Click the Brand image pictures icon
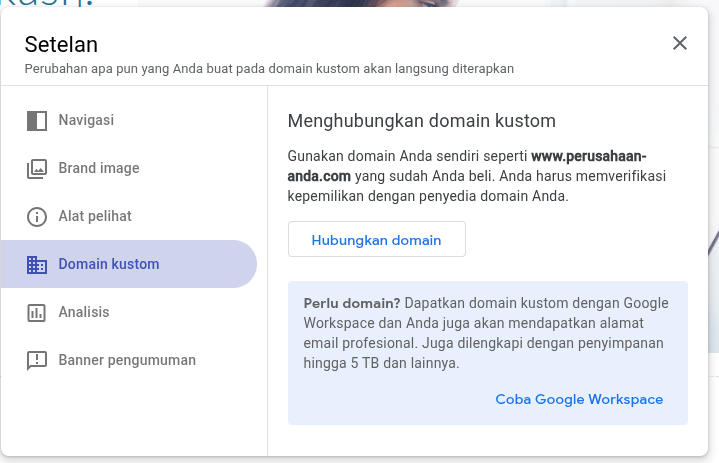 click(x=37, y=169)
